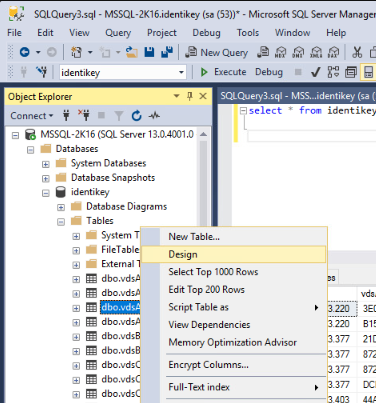Open the Tools menu
Image resolution: width=376 pixels, height=403 pixels.
248,33
